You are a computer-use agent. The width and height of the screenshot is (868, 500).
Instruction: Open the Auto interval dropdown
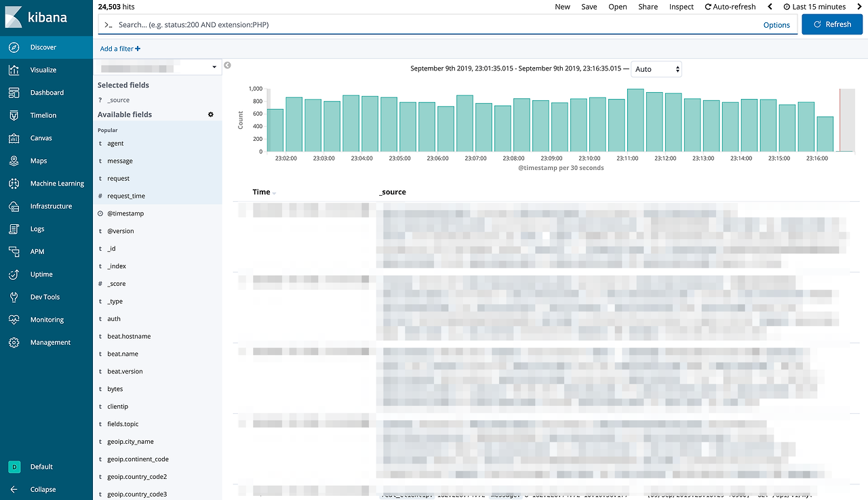click(656, 69)
